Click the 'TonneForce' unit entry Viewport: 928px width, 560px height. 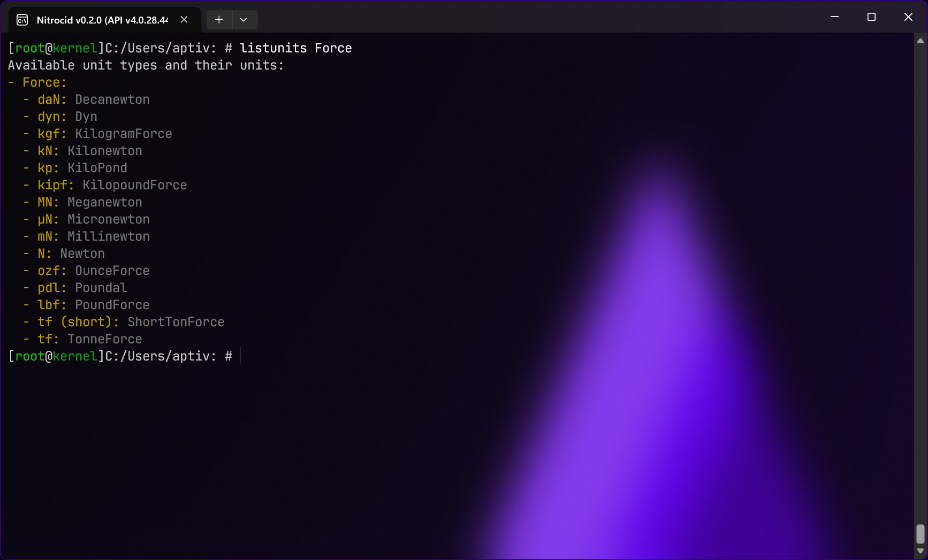[104, 339]
